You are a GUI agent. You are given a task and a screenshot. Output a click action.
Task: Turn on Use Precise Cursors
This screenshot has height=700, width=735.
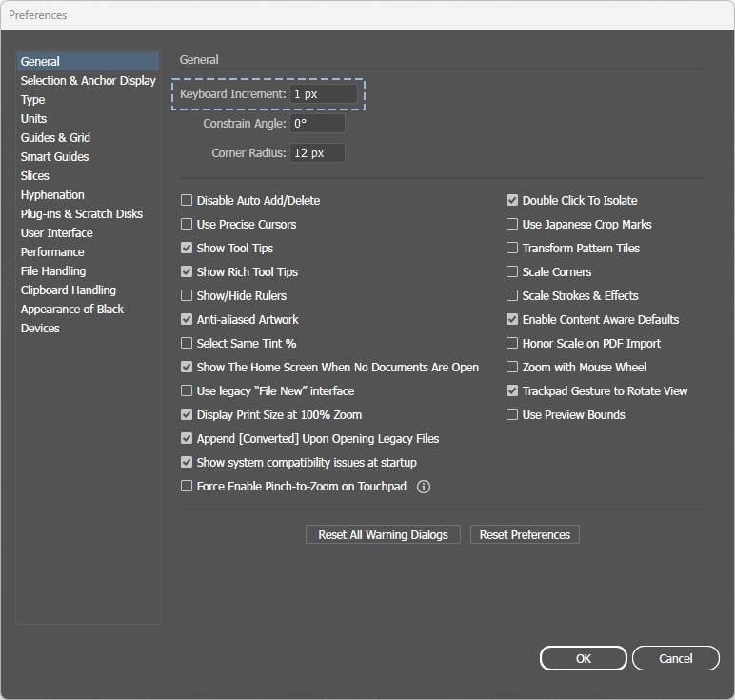click(187, 224)
